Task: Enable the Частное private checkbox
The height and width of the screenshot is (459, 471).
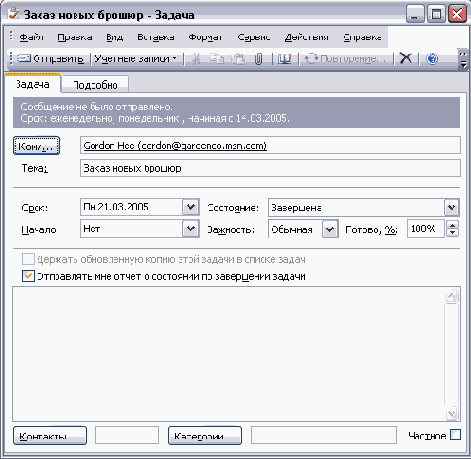Action: pos(455,435)
